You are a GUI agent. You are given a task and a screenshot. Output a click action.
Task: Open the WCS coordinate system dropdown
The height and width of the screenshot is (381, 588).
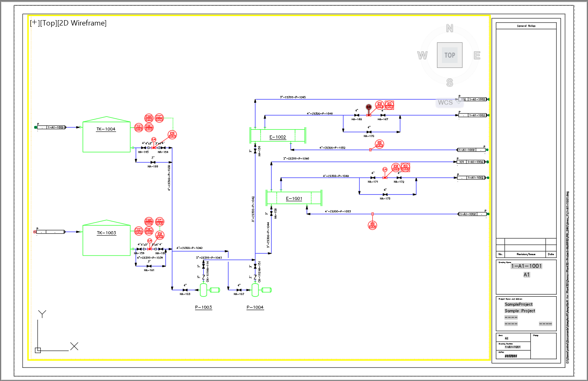449,102
